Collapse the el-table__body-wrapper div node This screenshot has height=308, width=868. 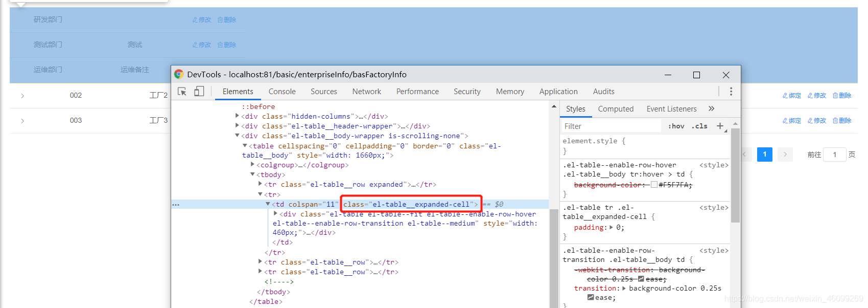coord(237,136)
